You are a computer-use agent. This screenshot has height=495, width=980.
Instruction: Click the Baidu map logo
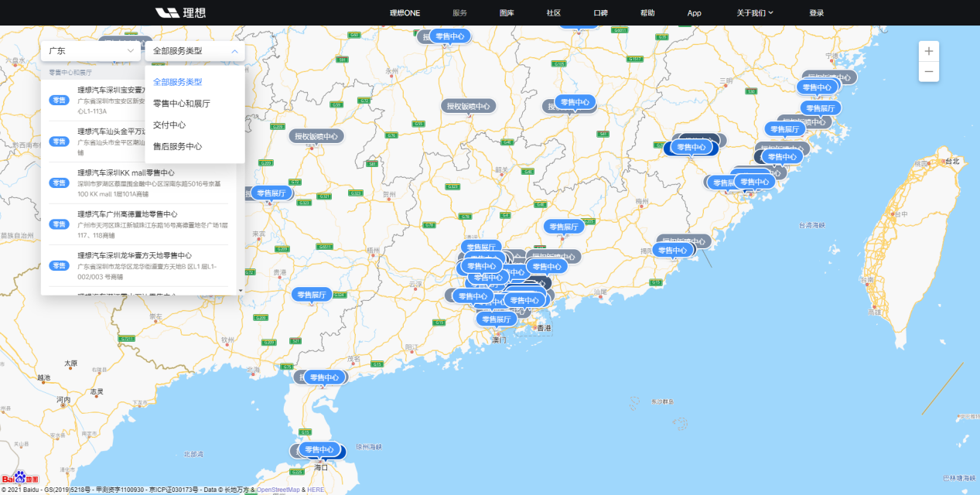pyautogui.click(x=19, y=477)
